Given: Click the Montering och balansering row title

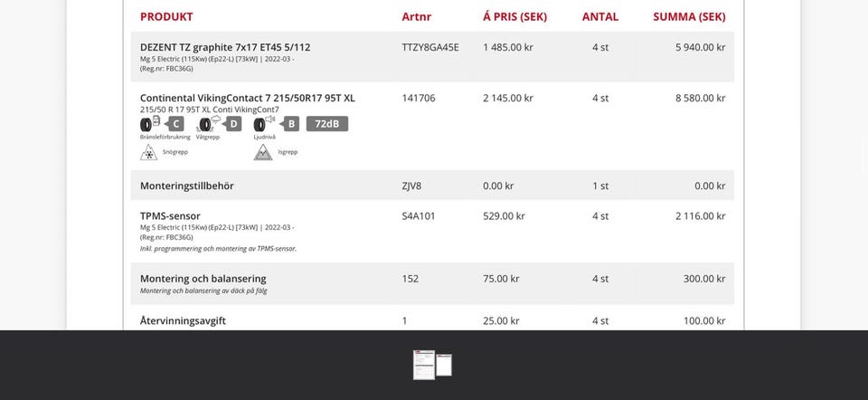Looking at the screenshot, I should (203, 279).
